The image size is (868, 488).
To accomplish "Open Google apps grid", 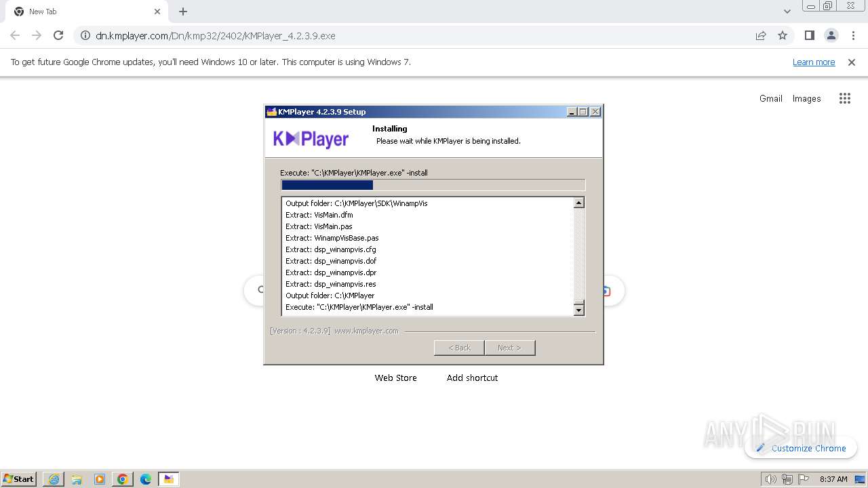I will click(844, 98).
